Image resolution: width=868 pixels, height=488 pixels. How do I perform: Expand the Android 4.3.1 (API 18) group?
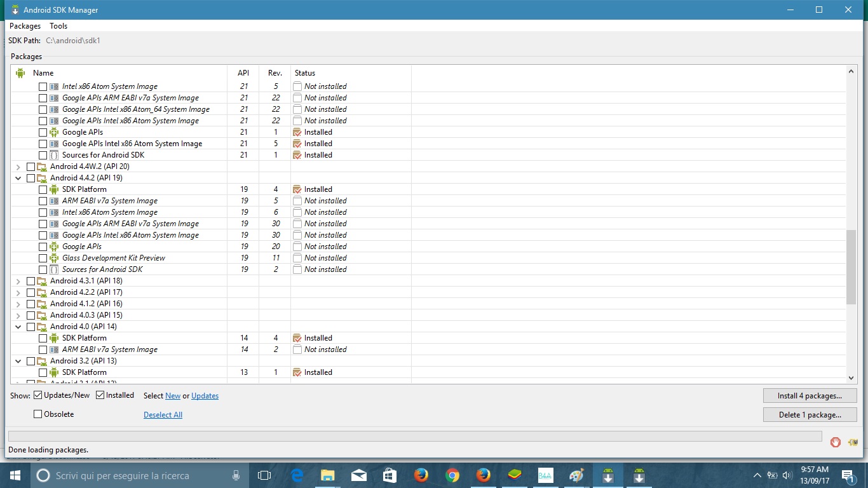(x=18, y=281)
